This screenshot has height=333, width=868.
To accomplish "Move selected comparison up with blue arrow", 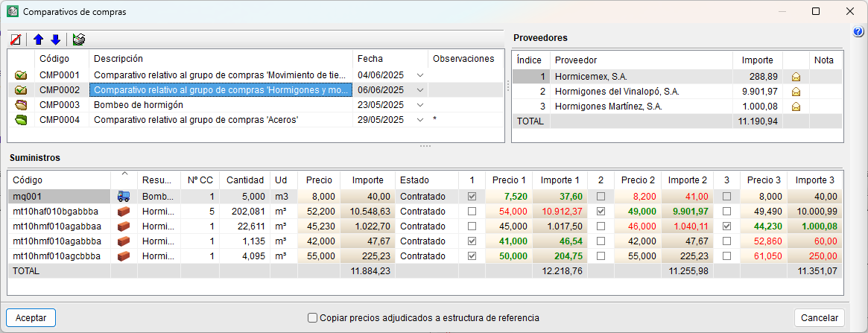I will coord(38,39).
